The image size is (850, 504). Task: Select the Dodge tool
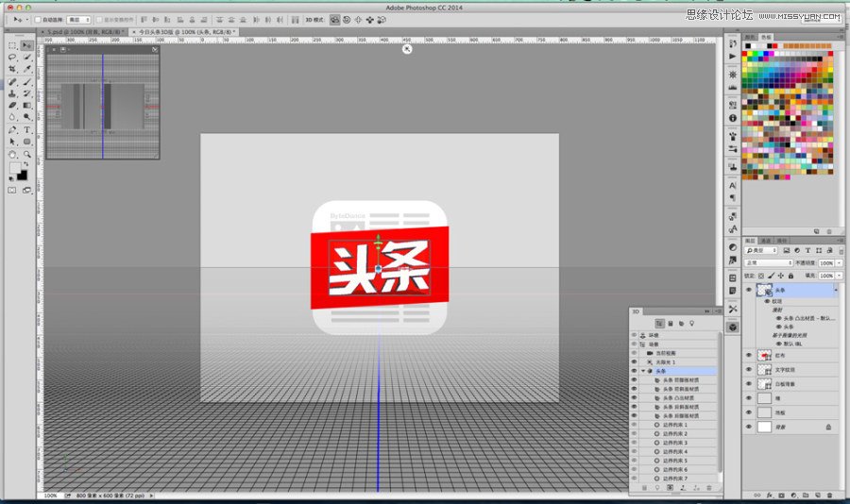pyautogui.click(x=26, y=118)
